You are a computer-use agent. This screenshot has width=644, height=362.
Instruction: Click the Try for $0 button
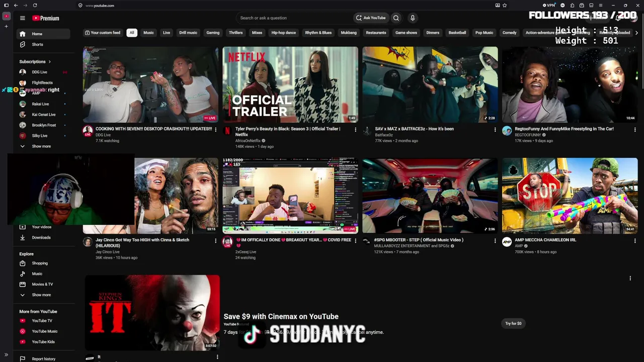point(513,323)
